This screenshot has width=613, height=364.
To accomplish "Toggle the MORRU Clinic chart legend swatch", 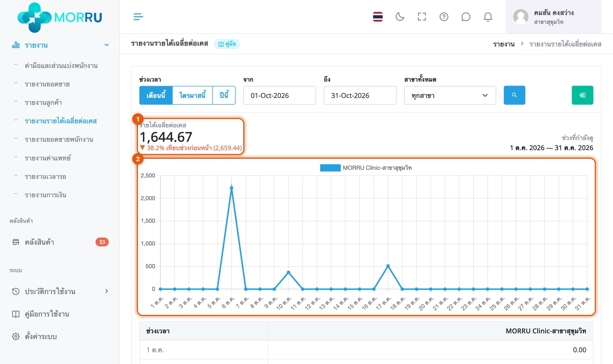I will 330,168.
